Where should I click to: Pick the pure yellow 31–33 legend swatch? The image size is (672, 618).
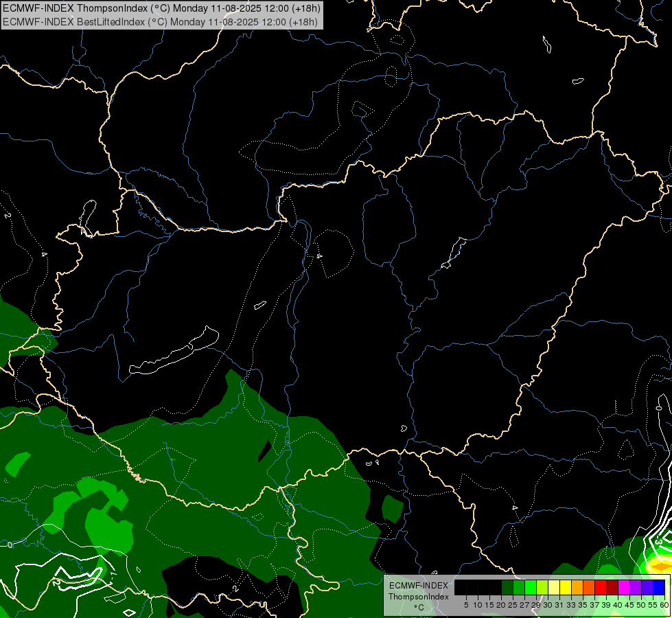[x=566, y=587]
